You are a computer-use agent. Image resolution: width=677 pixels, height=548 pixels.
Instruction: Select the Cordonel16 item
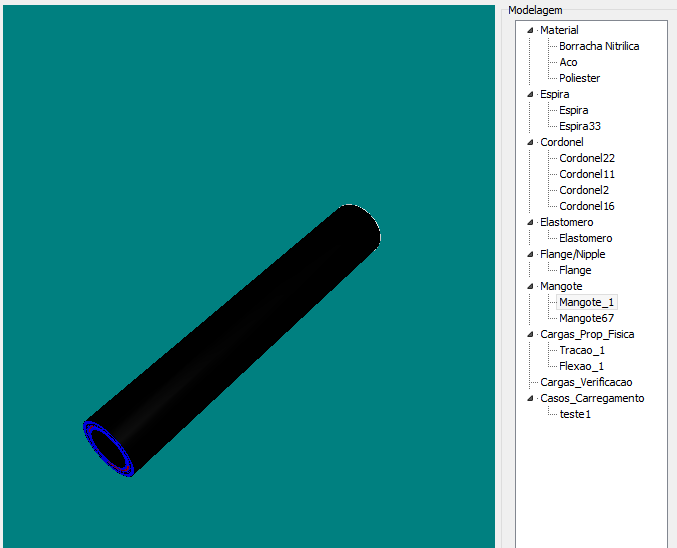[587, 206]
